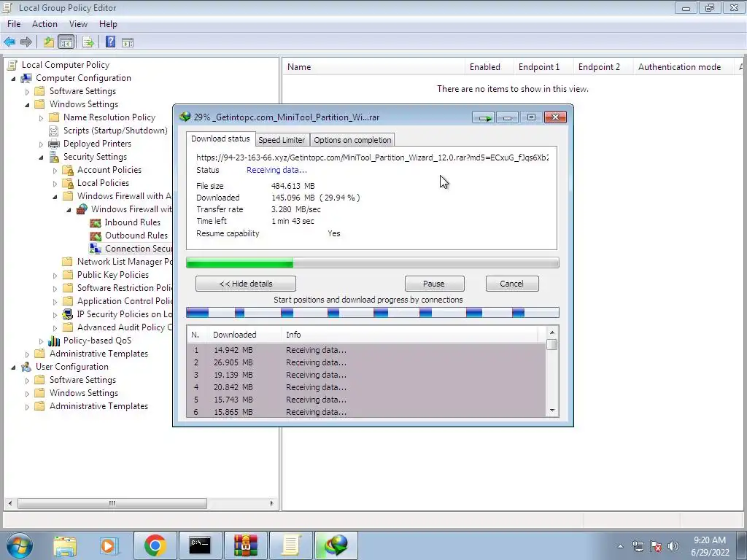Show hidden tray icons arrow
The height and width of the screenshot is (560, 747).
(620, 546)
